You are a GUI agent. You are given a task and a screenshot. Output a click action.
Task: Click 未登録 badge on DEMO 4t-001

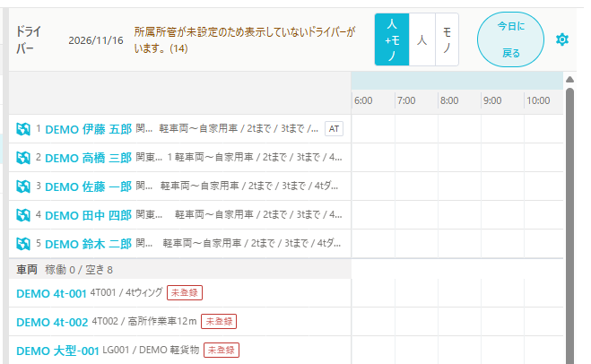[x=185, y=293]
